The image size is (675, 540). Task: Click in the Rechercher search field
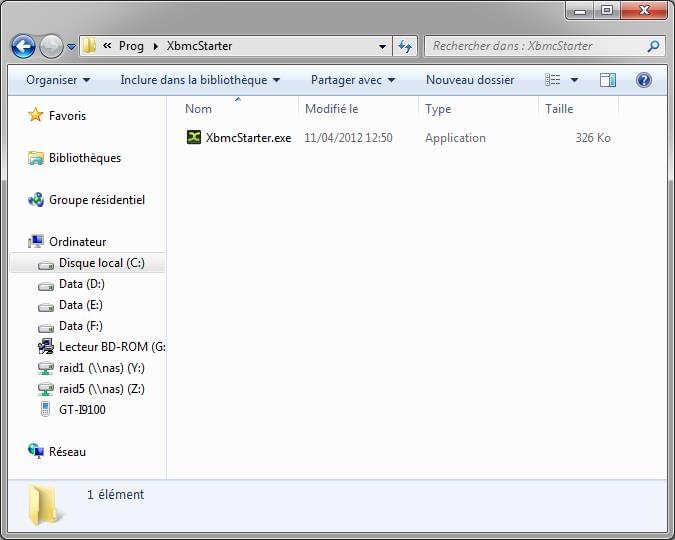[x=535, y=46]
